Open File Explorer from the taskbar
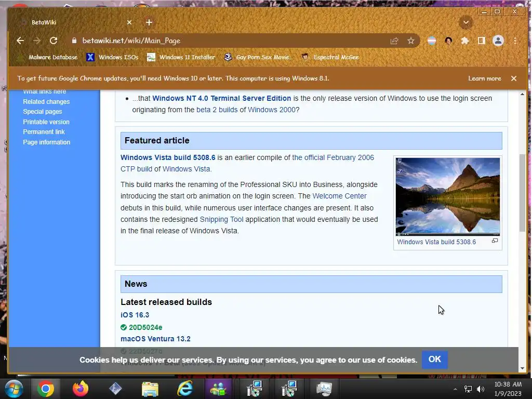The image size is (532, 399). tap(150, 389)
